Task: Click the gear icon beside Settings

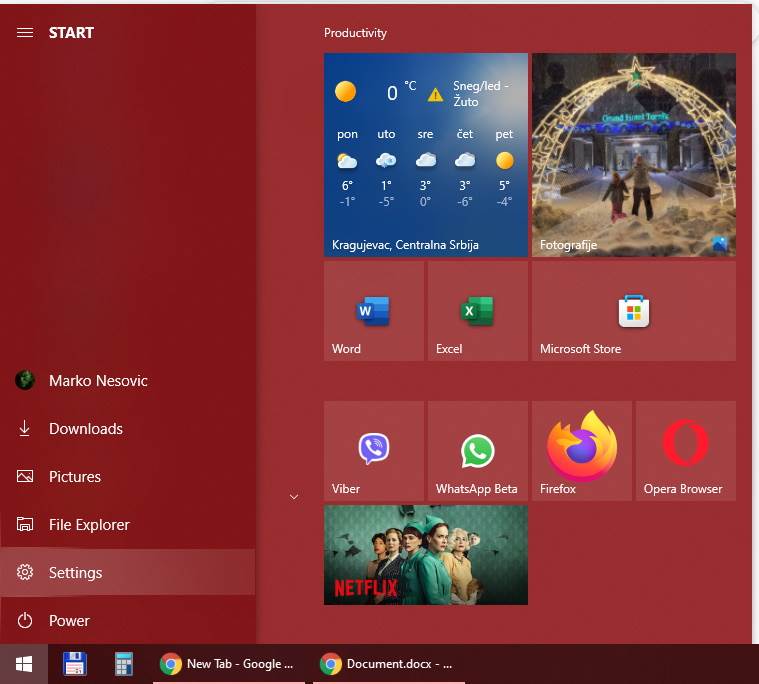Action: point(25,572)
